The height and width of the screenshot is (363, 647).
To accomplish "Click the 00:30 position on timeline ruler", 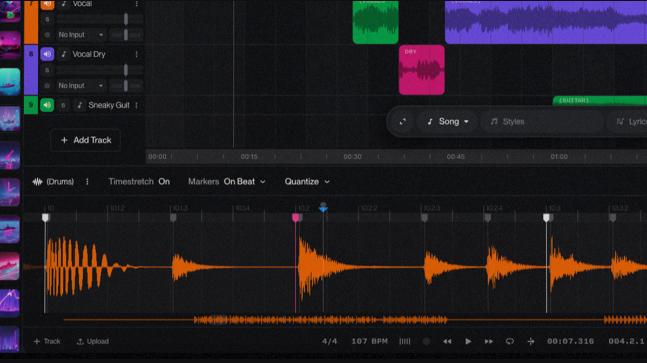I will point(352,157).
